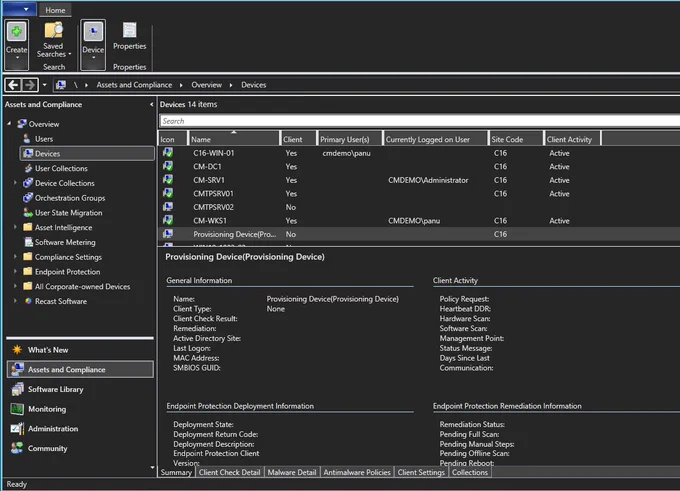This screenshot has width=680, height=491.
Task: Click the CMDEMO\Administrator logged on user cell
Action: 428,180
